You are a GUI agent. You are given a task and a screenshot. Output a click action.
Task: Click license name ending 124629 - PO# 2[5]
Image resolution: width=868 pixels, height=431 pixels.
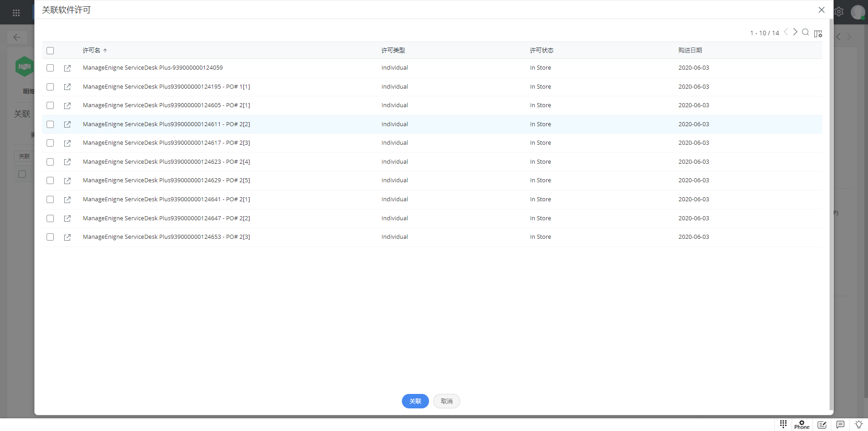click(166, 180)
